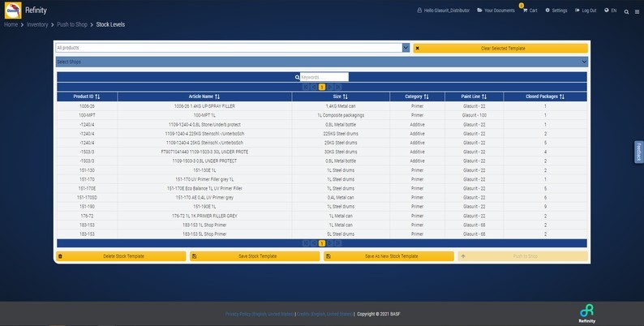This screenshot has width=644, height=326.
Task: Go to Home breadcrumb
Action: pyautogui.click(x=11, y=24)
